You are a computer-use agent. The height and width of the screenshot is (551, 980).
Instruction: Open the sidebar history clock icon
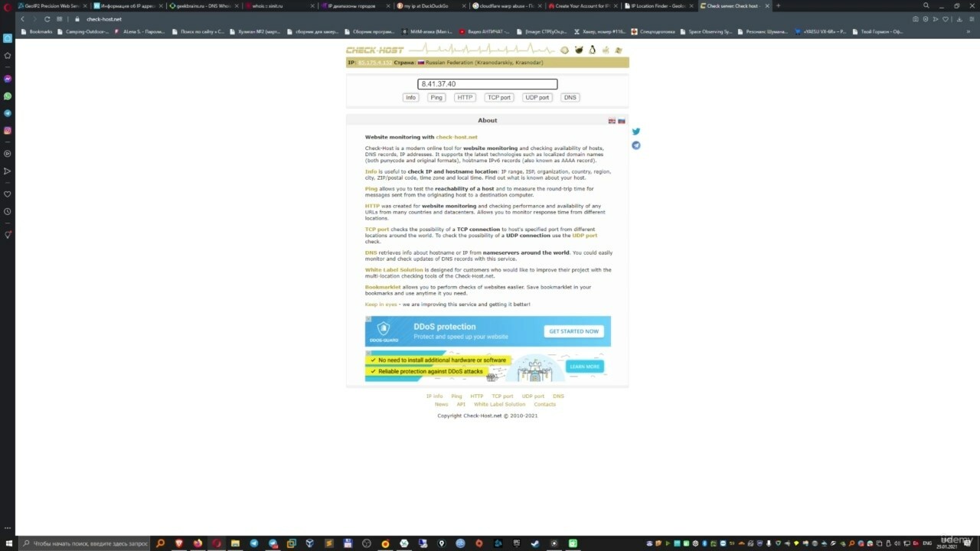pyautogui.click(x=8, y=211)
